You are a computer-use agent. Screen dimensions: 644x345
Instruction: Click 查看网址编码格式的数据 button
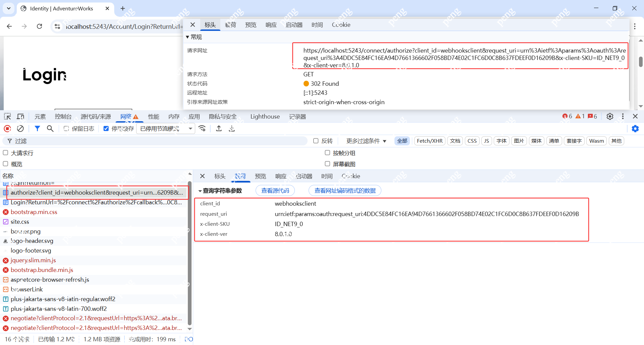[x=345, y=191]
